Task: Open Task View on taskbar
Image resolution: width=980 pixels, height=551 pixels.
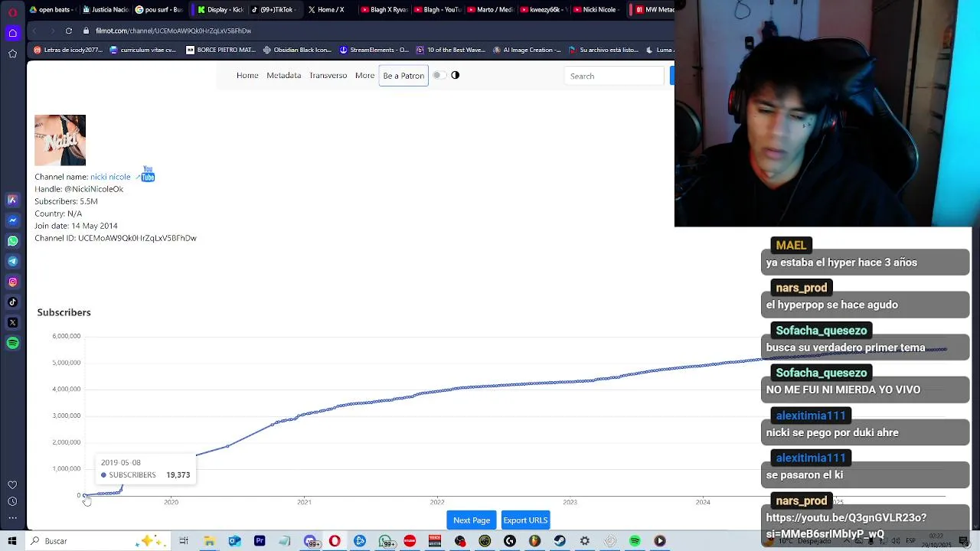Action: pyautogui.click(x=184, y=541)
